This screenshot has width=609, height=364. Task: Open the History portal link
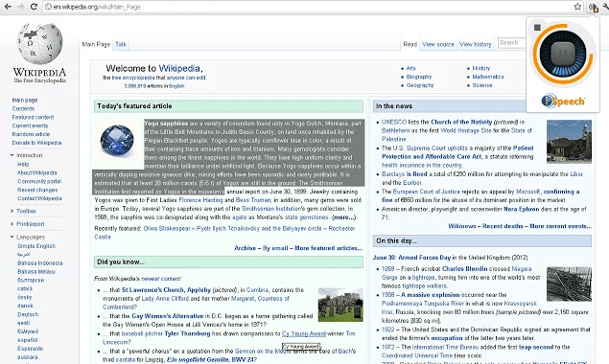(x=481, y=68)
